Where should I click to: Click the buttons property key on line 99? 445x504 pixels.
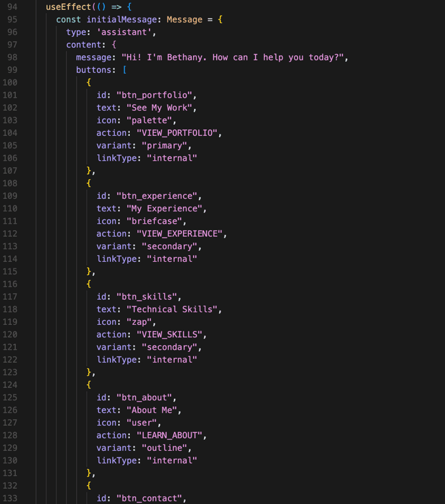click(x=94, y=70)
